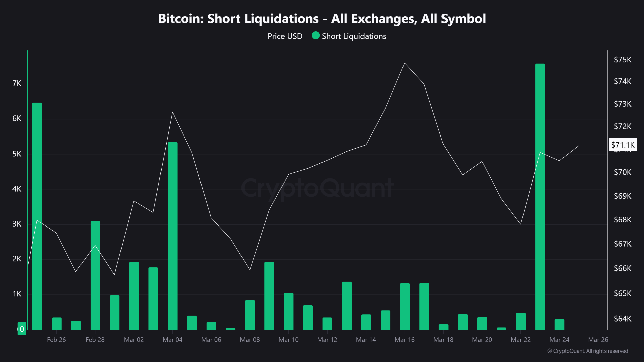Click the CryptoQuant copyright notice

pos(588,351)
